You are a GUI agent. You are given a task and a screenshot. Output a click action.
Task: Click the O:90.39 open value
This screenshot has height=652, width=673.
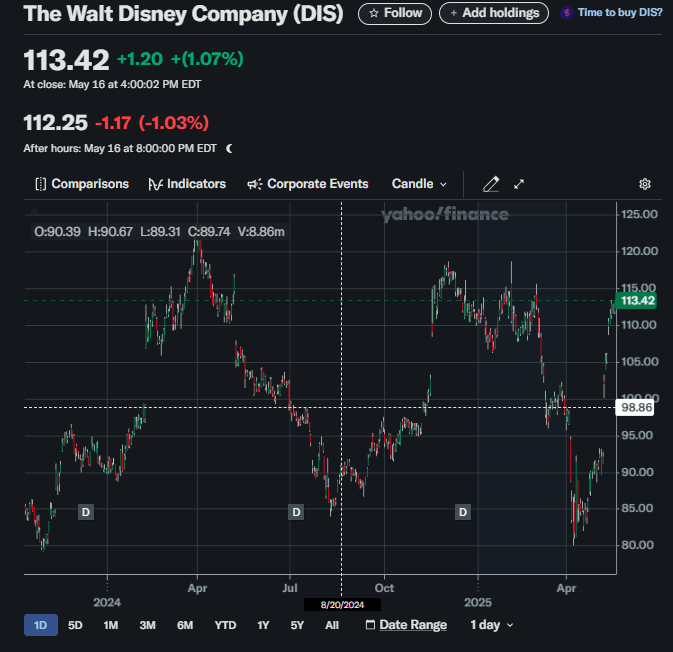coord(58,232)
